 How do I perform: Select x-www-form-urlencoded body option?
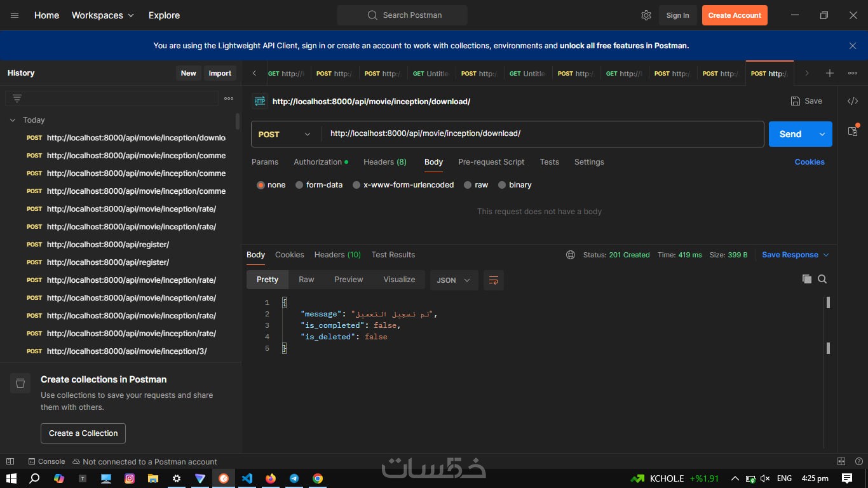(x=403, y=185)
